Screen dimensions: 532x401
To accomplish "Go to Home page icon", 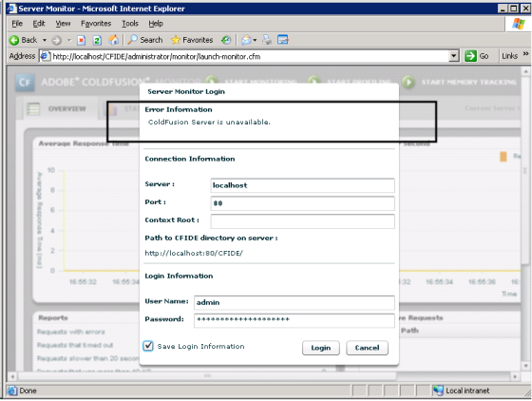I will [x=114, y=40].
